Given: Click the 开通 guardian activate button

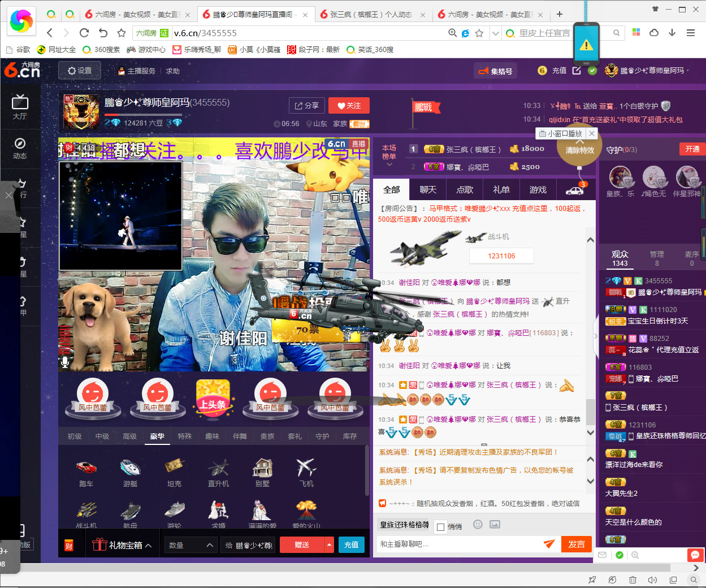Looking at the screenshot, I should click(692, 149).
